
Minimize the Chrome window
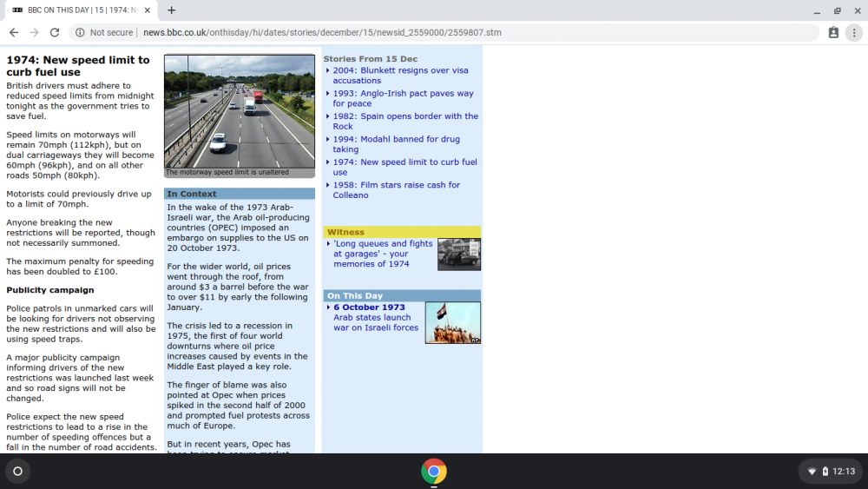tap(817, 10)
